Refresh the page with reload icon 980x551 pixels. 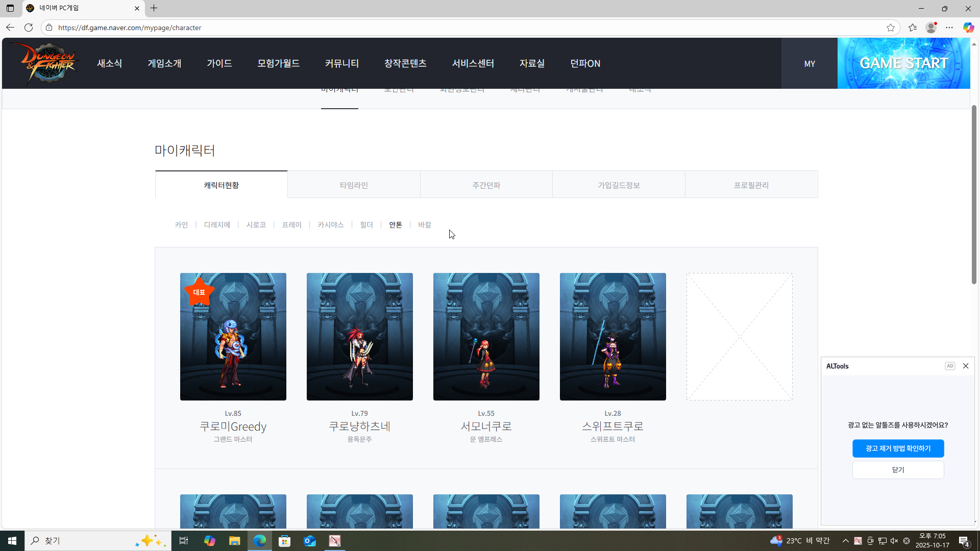point(29,28)
